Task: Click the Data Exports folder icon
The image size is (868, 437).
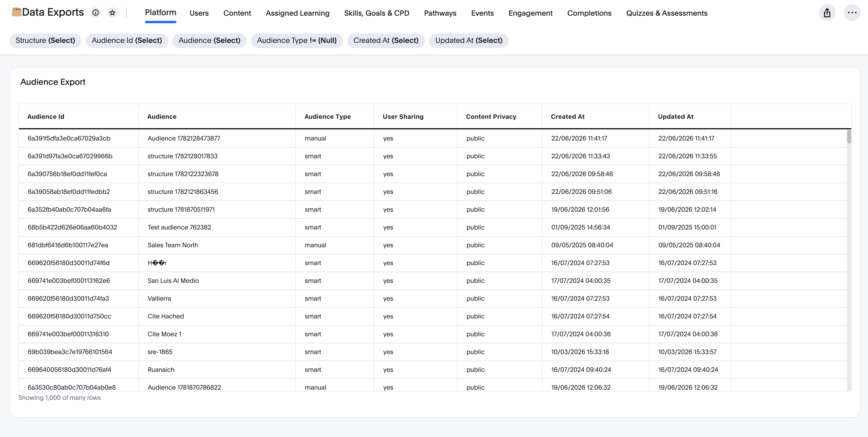Action: (x=17, y=12)
